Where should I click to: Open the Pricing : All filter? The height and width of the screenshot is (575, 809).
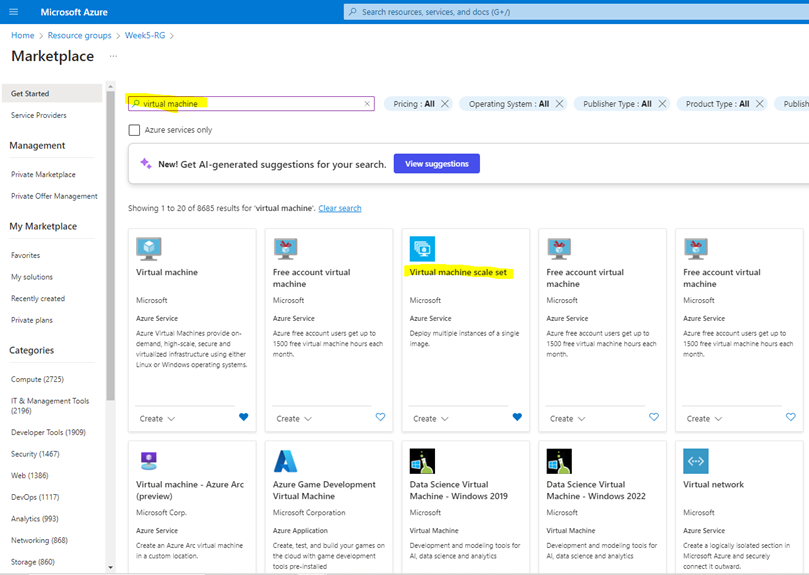click(x=414, y=104)
